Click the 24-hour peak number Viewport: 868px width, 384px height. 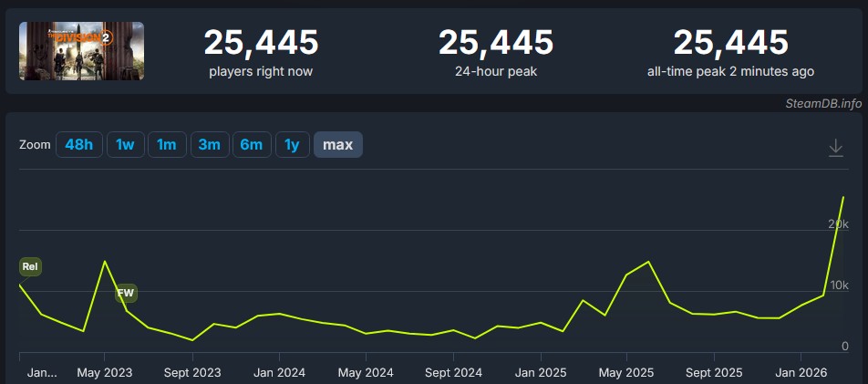pyautogui.click(x=496, y=42)
